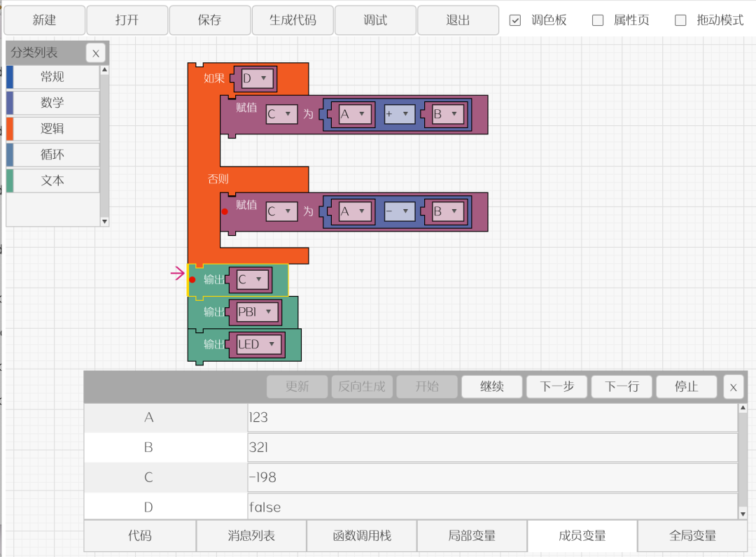Screen dimensions: 756x557
Task: Open the LED dropdown in the 输出 block
Action: (x=272, y=344)
